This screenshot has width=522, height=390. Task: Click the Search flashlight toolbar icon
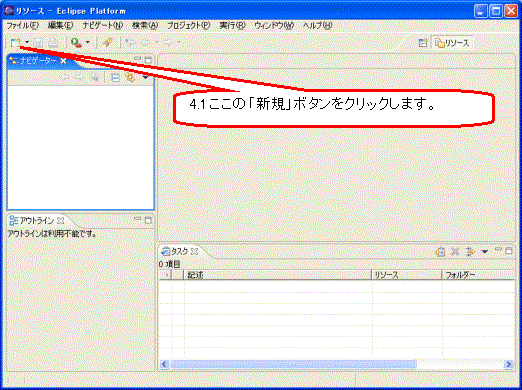pos(107,43)
